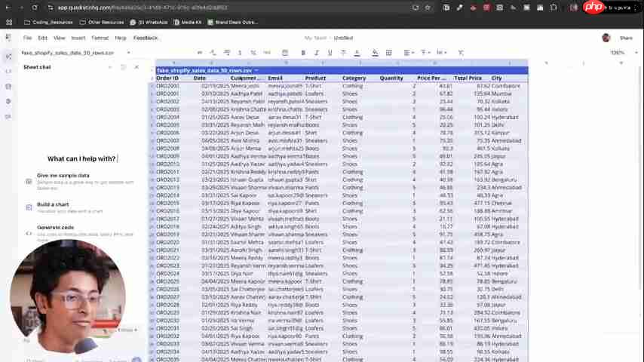This screenshot has height=362, width=644.
Task: Click the AI chat icon in left sidebar
Action: [x=8, y=57]
